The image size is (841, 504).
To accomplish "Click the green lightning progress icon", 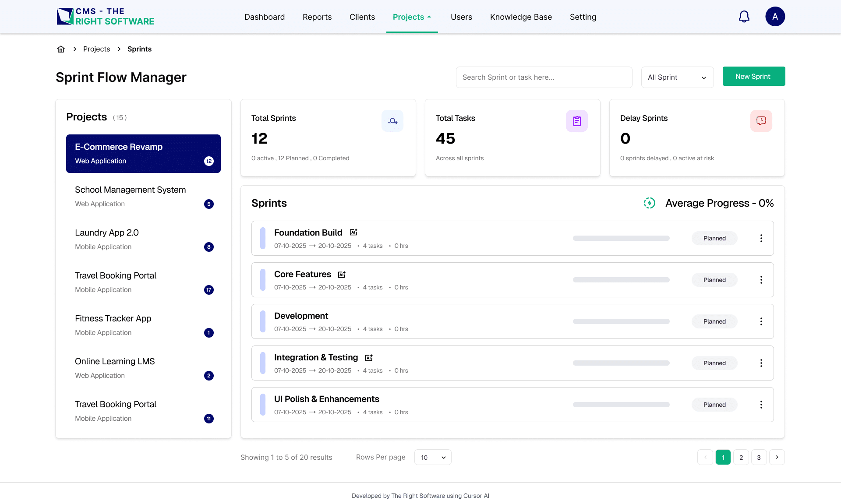I will [649, 203].
